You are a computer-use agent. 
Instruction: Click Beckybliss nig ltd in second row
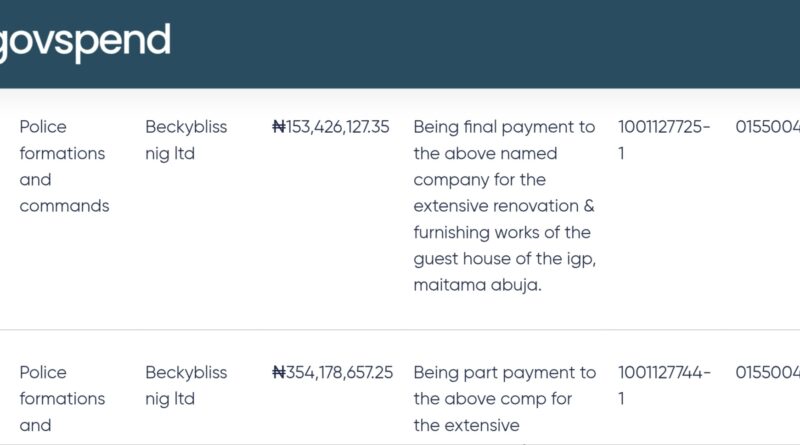[186, 385]
